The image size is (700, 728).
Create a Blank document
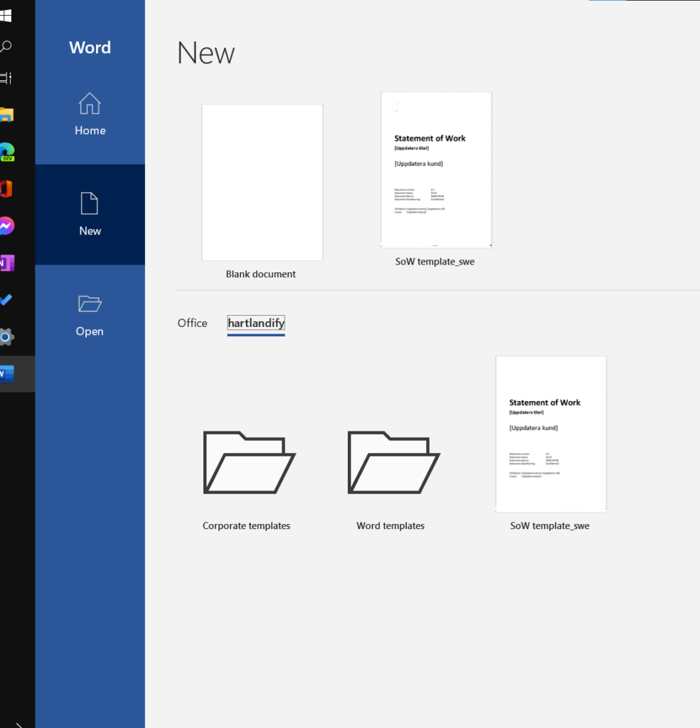262,183
